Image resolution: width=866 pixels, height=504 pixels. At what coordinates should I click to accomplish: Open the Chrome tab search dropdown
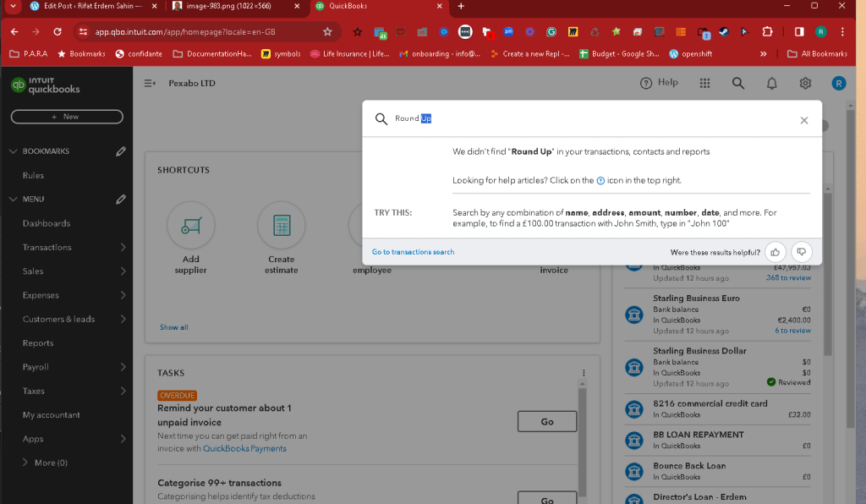[13, 6]
